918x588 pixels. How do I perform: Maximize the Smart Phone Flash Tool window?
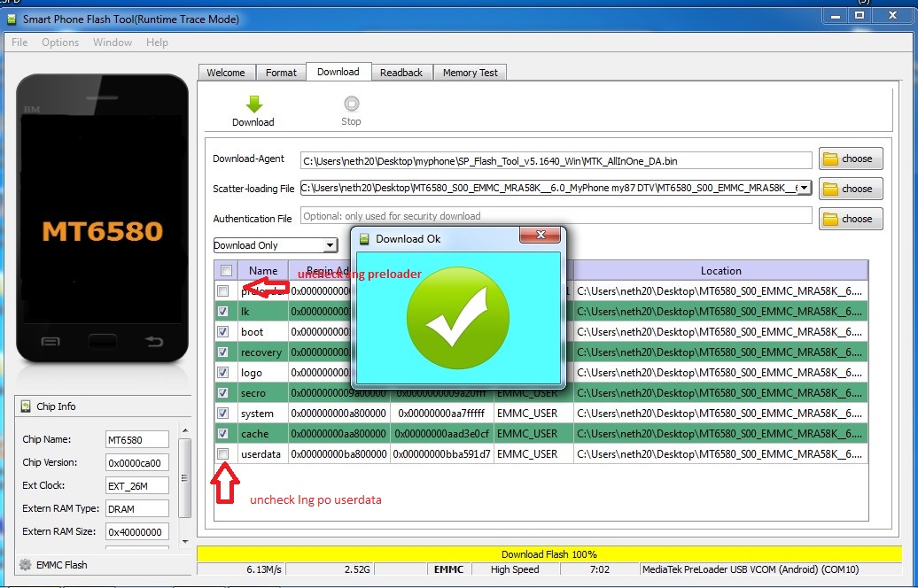click(860, 16)
